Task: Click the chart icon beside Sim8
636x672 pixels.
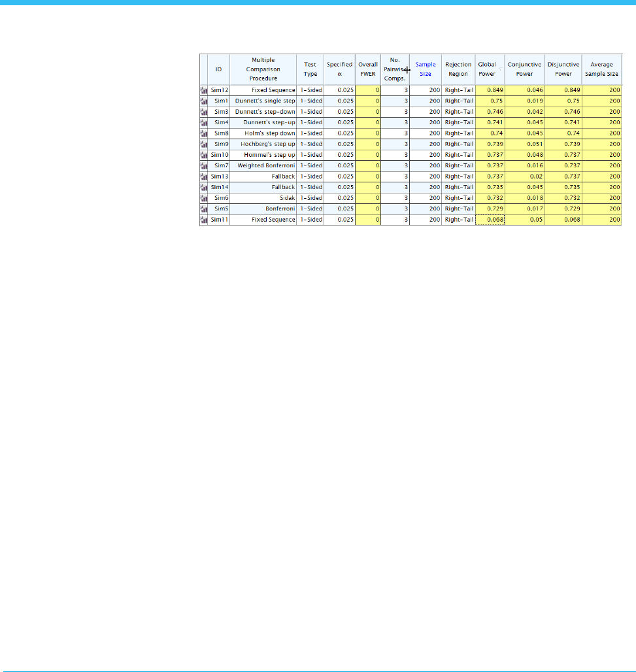Action: [x=203, y=133]
